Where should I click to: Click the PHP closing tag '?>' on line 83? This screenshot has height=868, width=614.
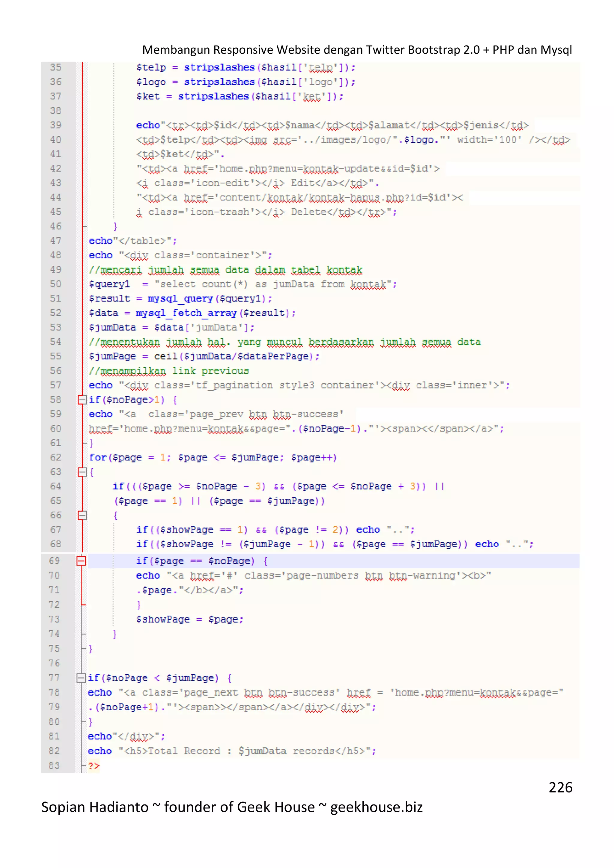94,766
